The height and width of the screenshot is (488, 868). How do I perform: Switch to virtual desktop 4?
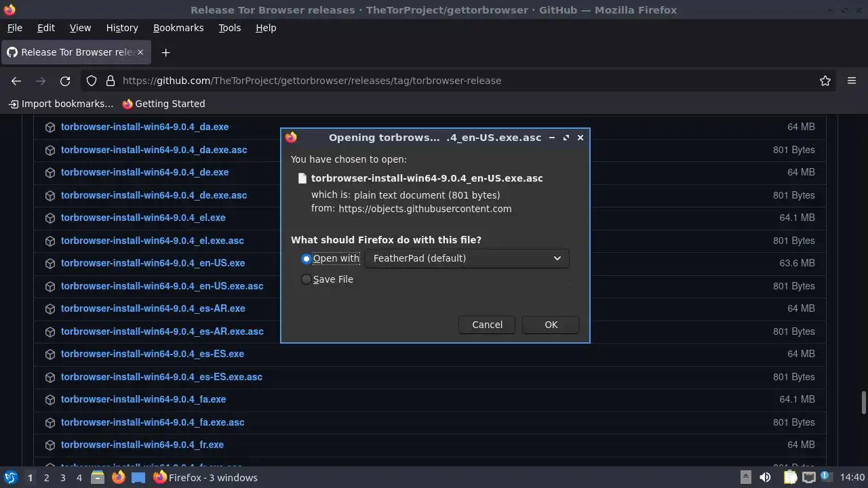(x=79, y=478)
